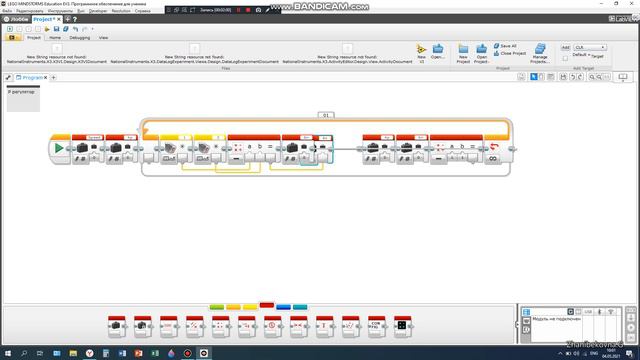Click the loop name field 01
The height and width of the screenshot is (360, 640).
point(326,116)
